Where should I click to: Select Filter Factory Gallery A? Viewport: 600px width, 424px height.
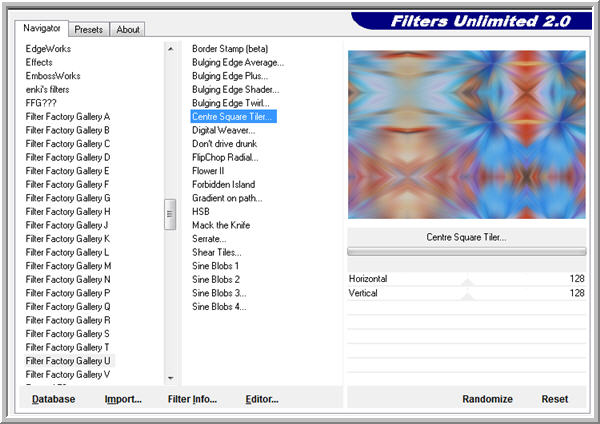[68, 116]
